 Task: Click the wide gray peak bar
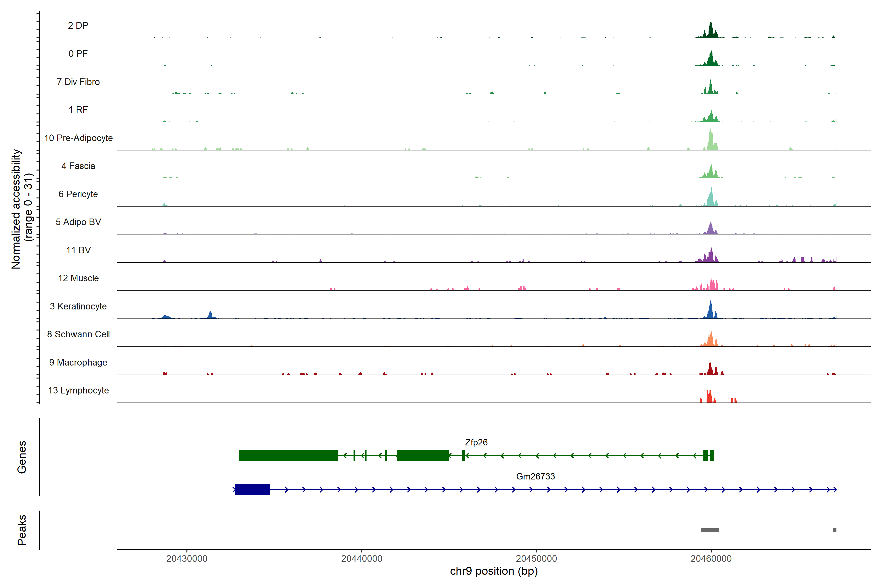(x=710, y=530)
